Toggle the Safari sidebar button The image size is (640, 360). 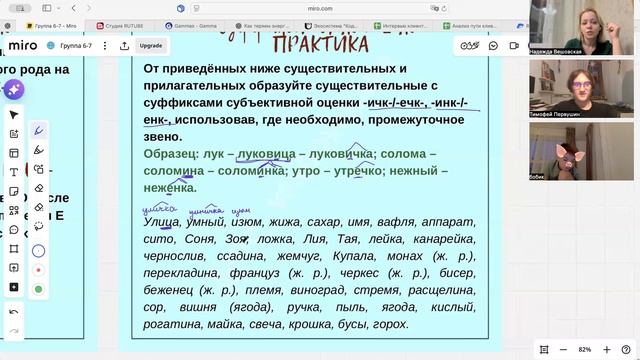pos(47,8)
